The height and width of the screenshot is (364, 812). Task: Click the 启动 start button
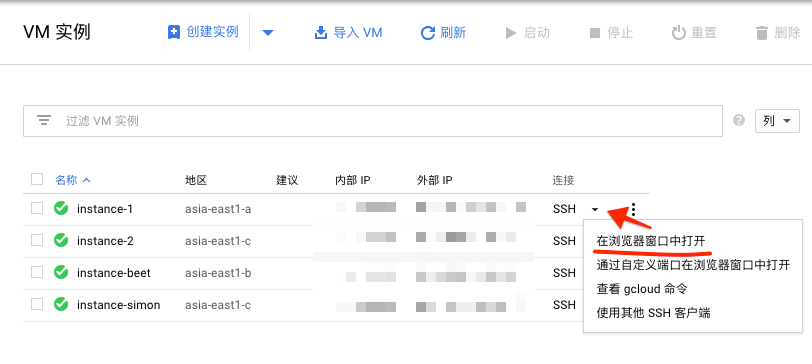pos(527,33)
